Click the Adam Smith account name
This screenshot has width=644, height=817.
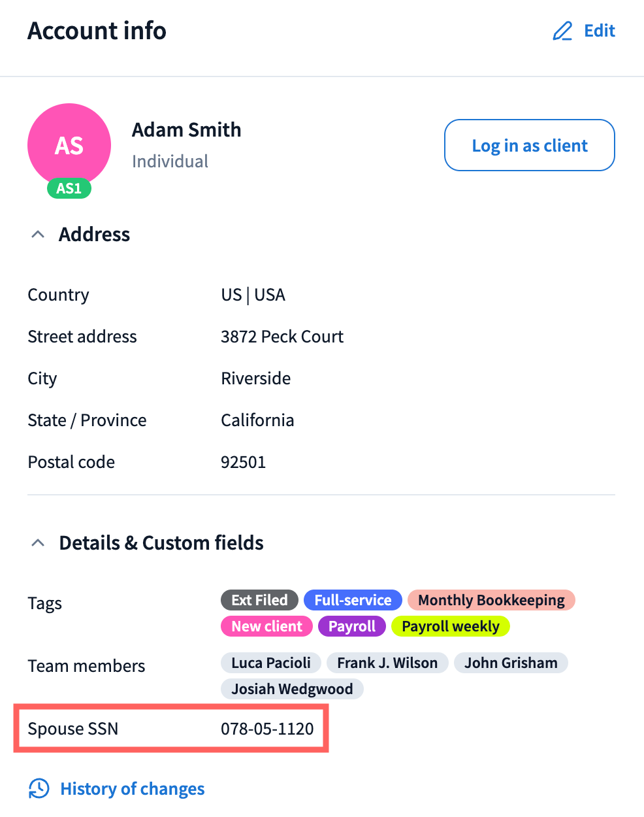(x=187, y=129)
